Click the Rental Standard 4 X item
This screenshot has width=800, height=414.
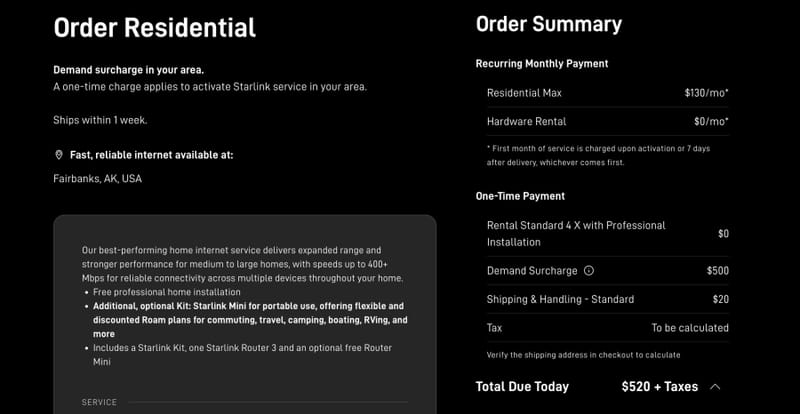[x=608, y=234]
